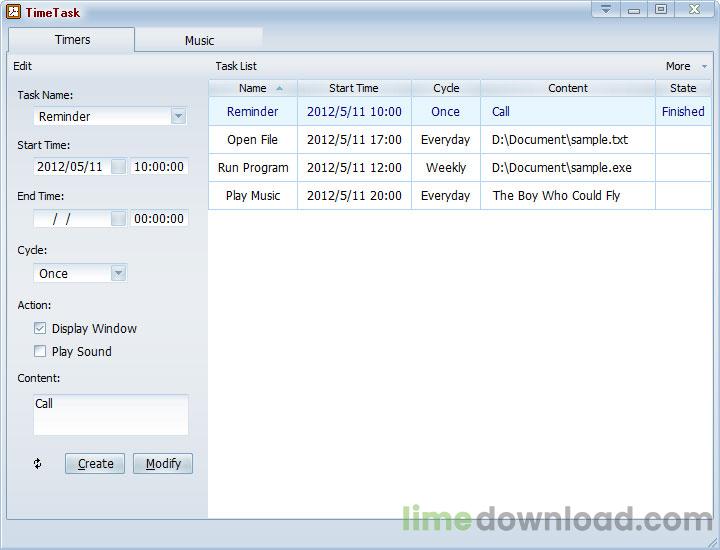Toggle the Start Time date checkbox
720x550 pixels.
tap(118, 167)
